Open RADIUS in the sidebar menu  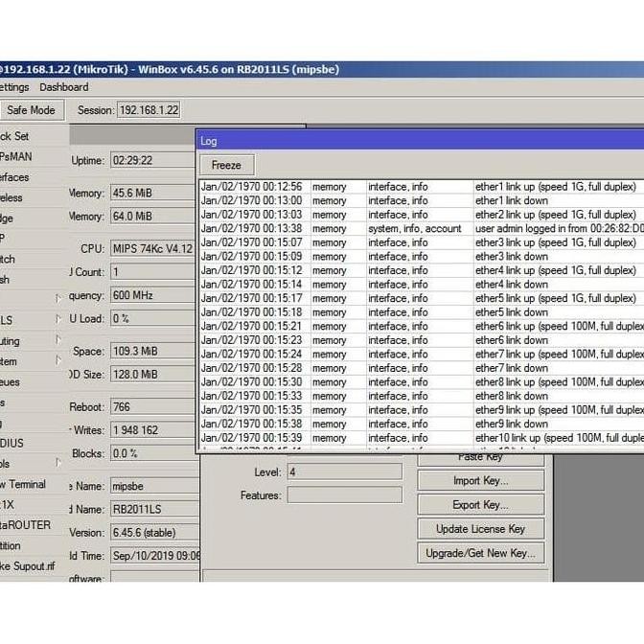click(x=11, y=444)
